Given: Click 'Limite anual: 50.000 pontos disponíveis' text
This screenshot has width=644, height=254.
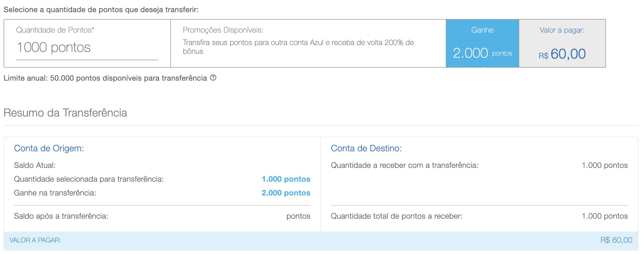Looking at the screenshot, I should click(105, 78).
